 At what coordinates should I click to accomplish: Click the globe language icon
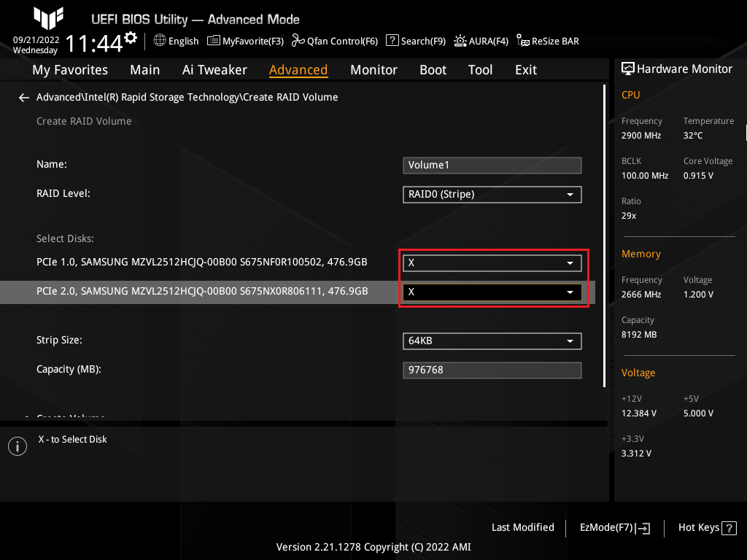(160, 41)
